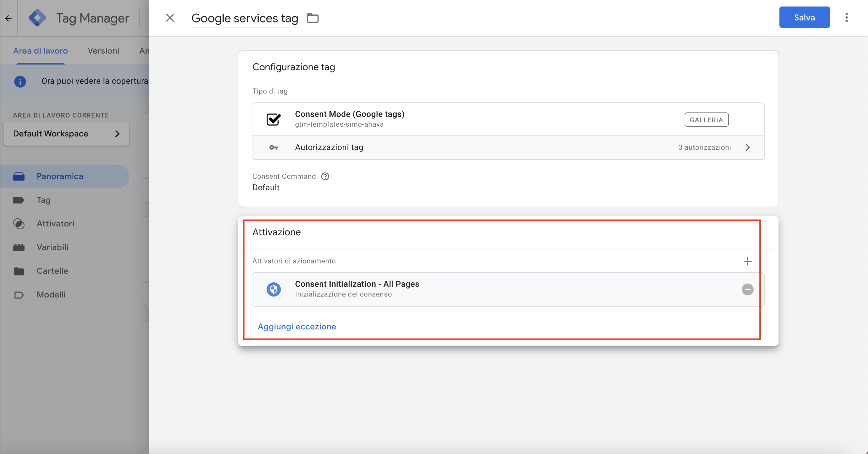The width and height of the screenshot is (868, 454).
Task: Click the Consent Mode checkmark icon
Action: pos(274,119)
